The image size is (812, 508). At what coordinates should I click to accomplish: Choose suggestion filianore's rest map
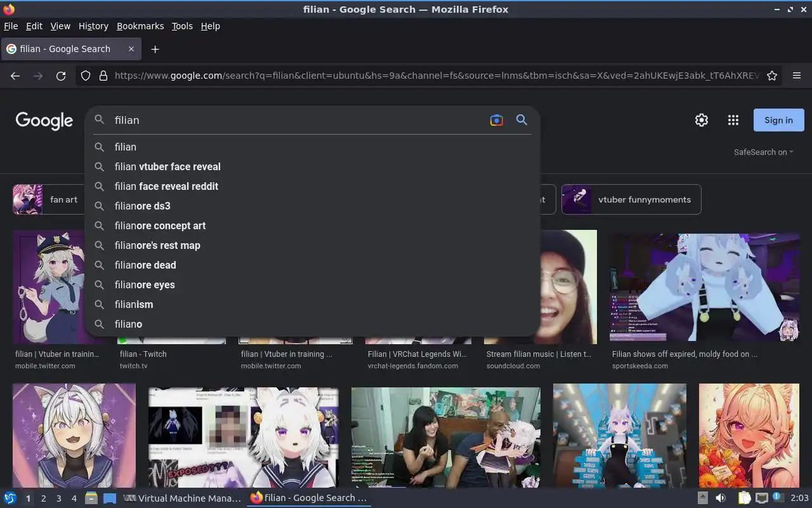tap(312, 245)
